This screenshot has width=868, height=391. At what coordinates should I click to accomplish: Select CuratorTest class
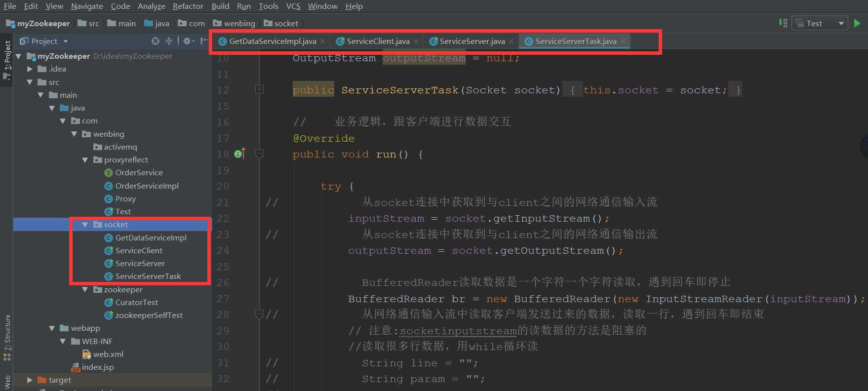click(131, 302)
